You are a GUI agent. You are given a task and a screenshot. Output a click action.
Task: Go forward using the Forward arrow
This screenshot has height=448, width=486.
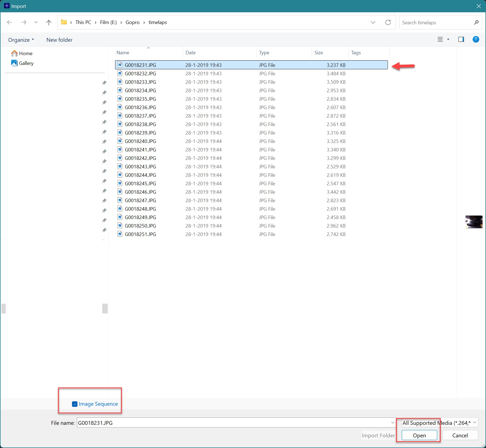click(24, 22)
